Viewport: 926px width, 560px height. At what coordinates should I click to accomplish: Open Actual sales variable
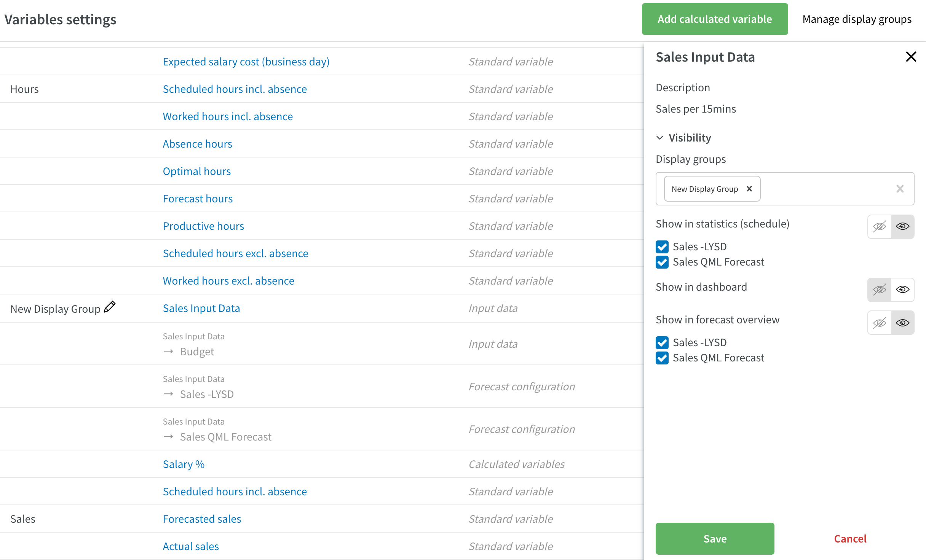[191, 546]
